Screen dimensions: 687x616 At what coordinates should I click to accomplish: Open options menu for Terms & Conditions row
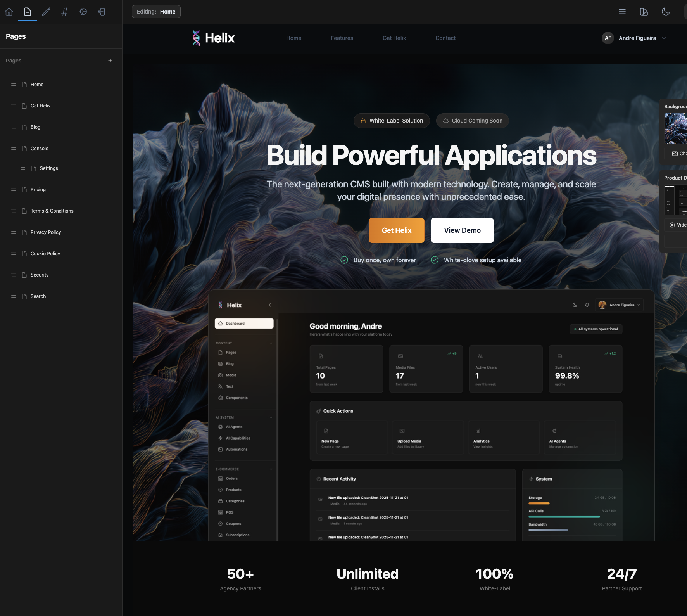coord(107,211)
